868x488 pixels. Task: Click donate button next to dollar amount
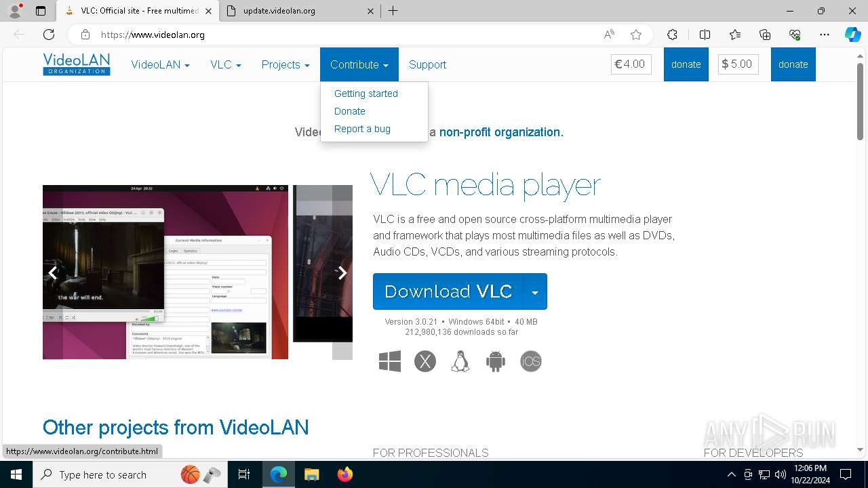coord(793,64)
